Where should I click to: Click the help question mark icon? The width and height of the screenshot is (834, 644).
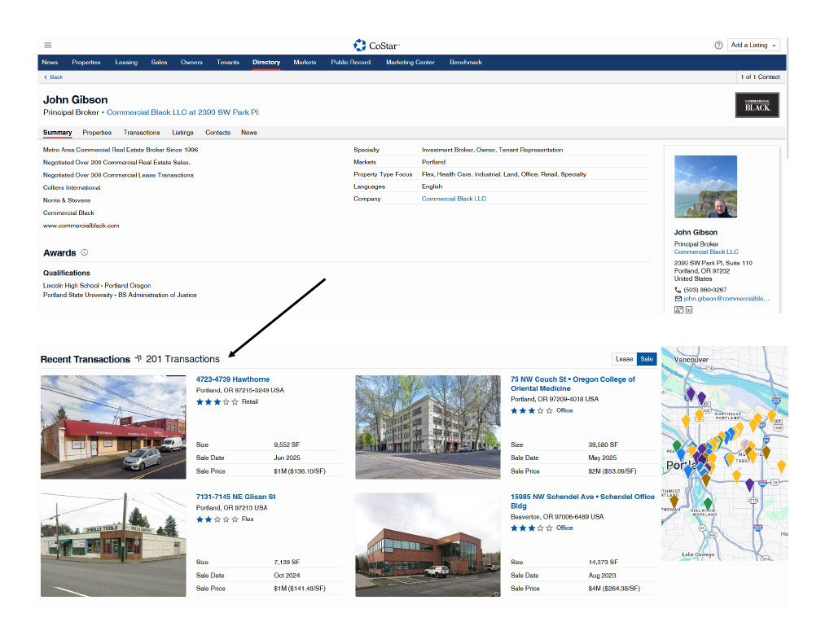coord(718,46)
